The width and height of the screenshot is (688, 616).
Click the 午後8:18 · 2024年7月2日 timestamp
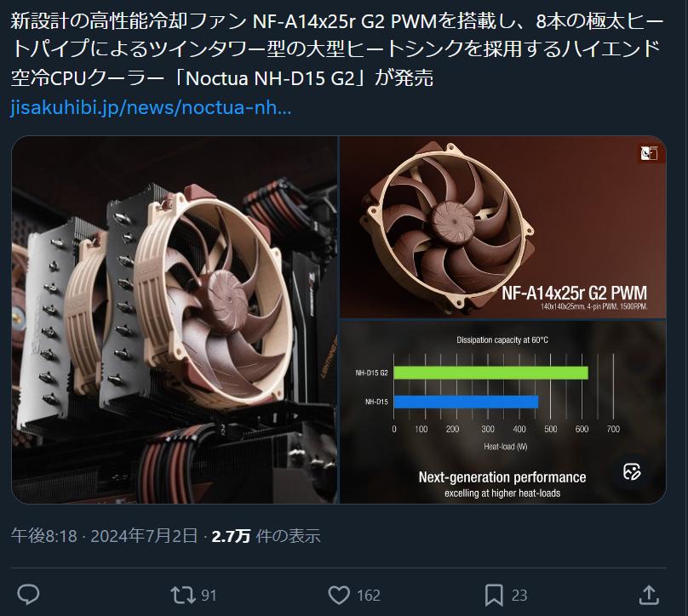(105, 536)
